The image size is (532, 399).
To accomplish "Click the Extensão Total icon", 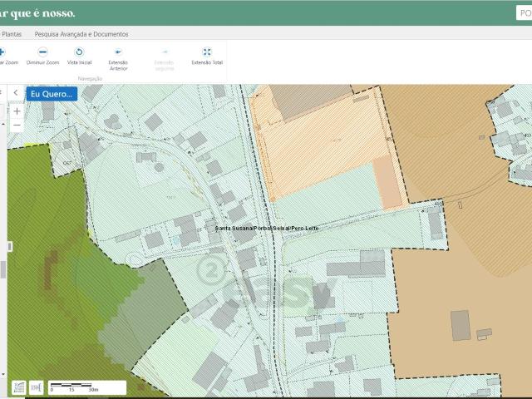I will 207,52.
